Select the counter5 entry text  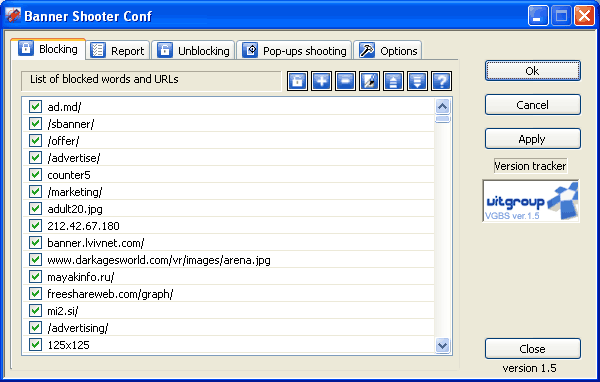(x=69, y=175)
